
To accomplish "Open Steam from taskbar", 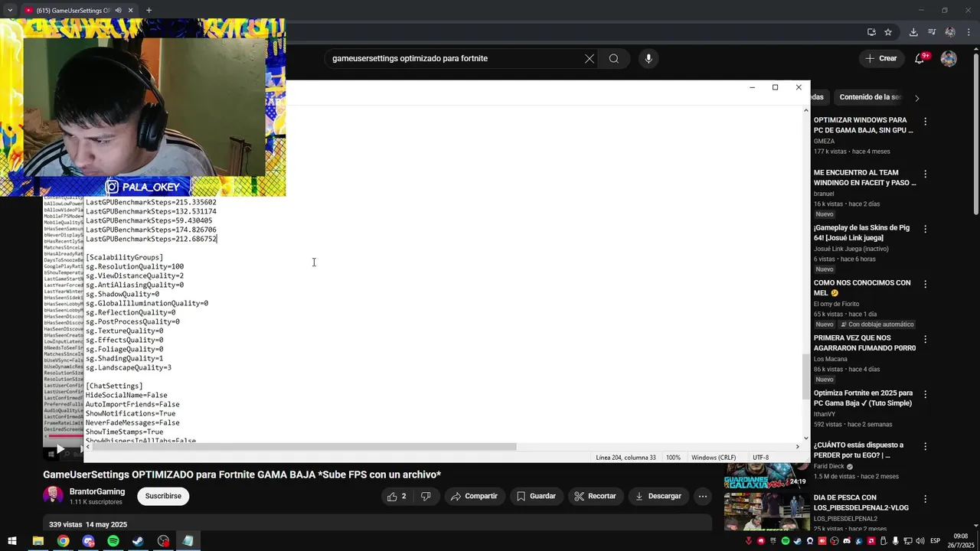I will tap(138, 541).
